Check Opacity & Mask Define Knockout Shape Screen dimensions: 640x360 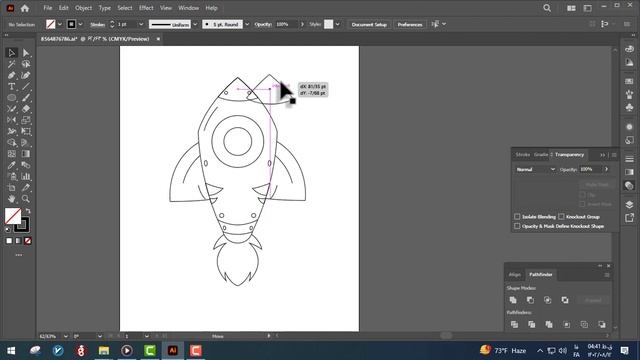517,226
